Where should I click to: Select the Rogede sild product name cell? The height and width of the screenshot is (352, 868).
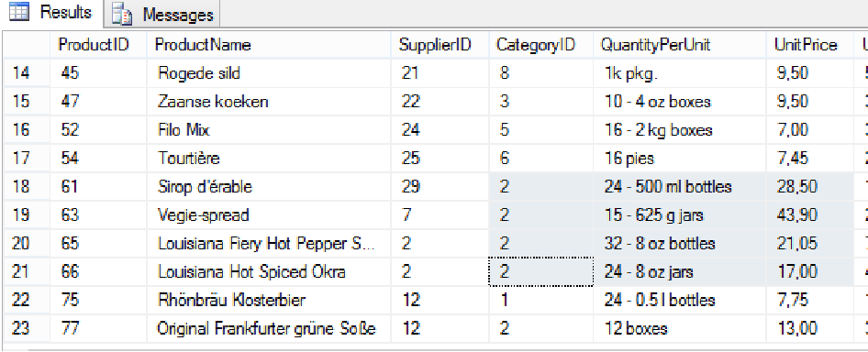[269, 73]
